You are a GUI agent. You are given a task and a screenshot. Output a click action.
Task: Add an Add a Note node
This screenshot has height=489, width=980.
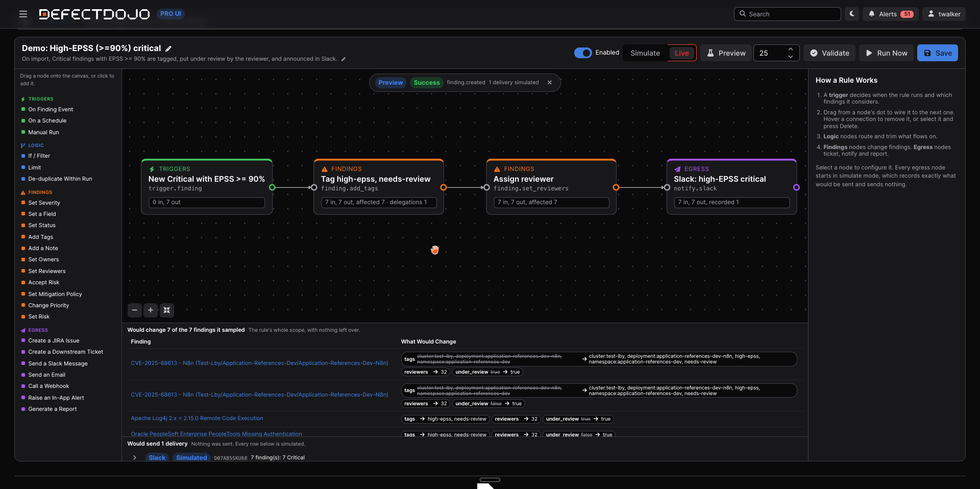43,248
